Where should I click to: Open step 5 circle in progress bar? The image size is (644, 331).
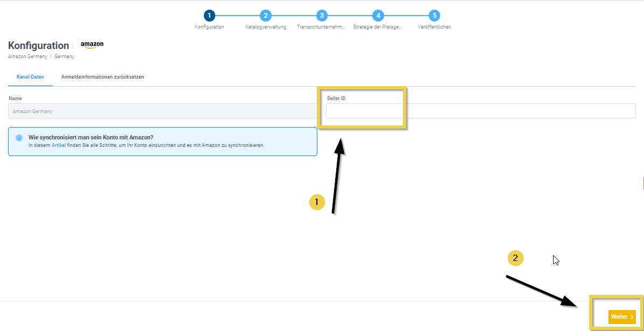point(434,16)
